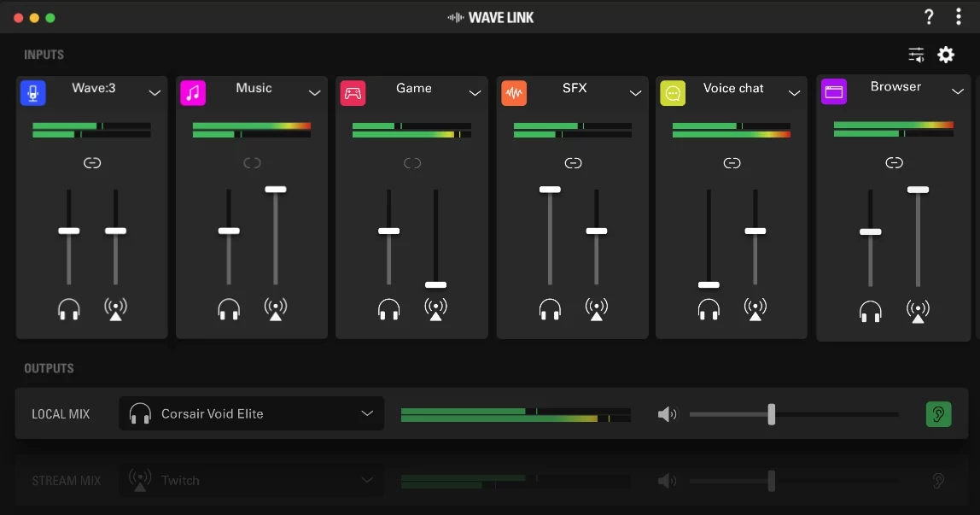Click the red Game controller channel icon
Image resolution: width=980 pixels, height=515 pixels.
coord(353,92)
